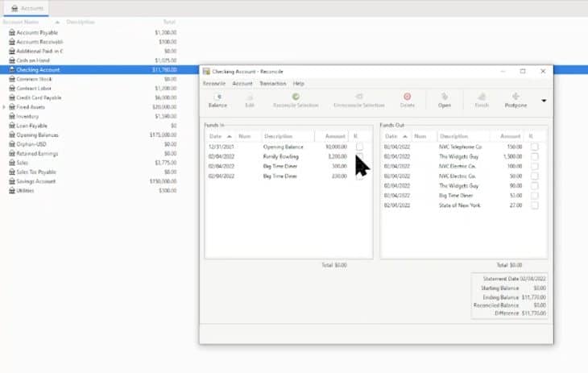
Task: Sort Funds In by Date column
Action: [x=218, y=137]
